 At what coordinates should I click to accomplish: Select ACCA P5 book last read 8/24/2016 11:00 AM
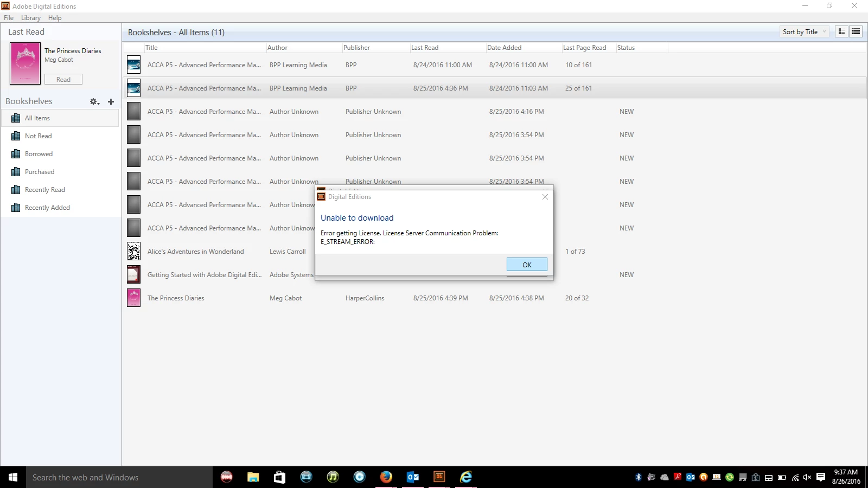tap(494, 65)
